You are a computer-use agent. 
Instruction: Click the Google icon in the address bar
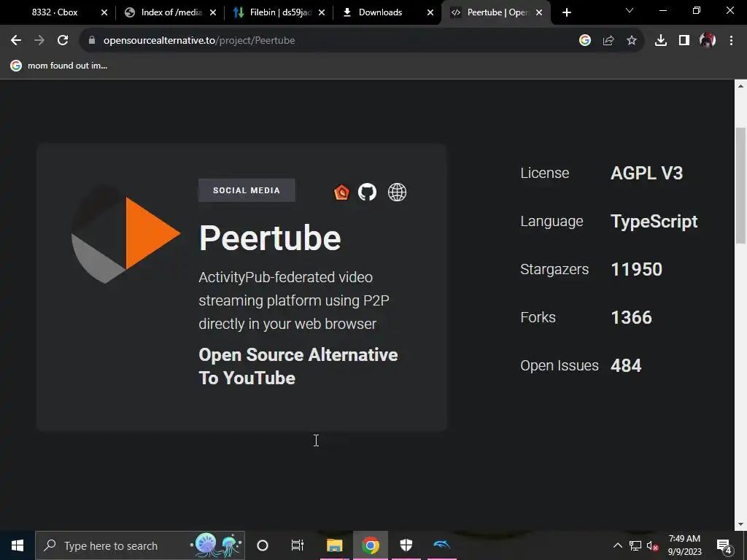click(585, 41)
